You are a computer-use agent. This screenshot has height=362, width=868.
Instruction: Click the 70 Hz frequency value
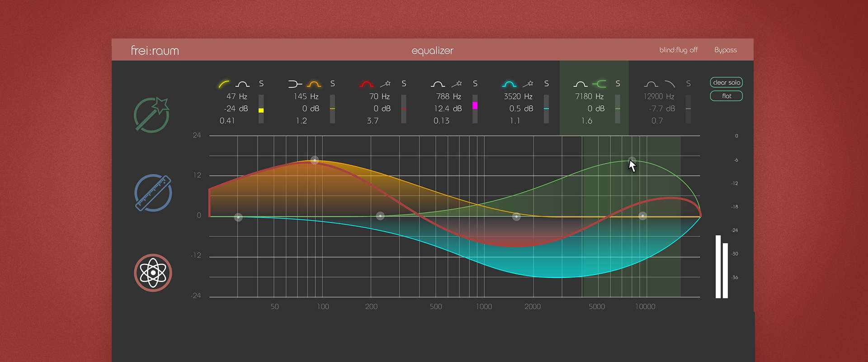[379, 96]
